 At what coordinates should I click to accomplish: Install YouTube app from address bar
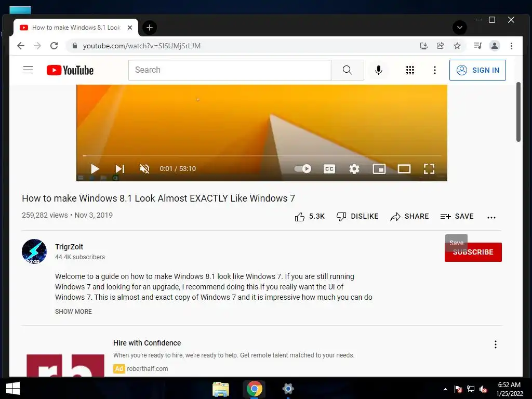[x=423, y=46]
